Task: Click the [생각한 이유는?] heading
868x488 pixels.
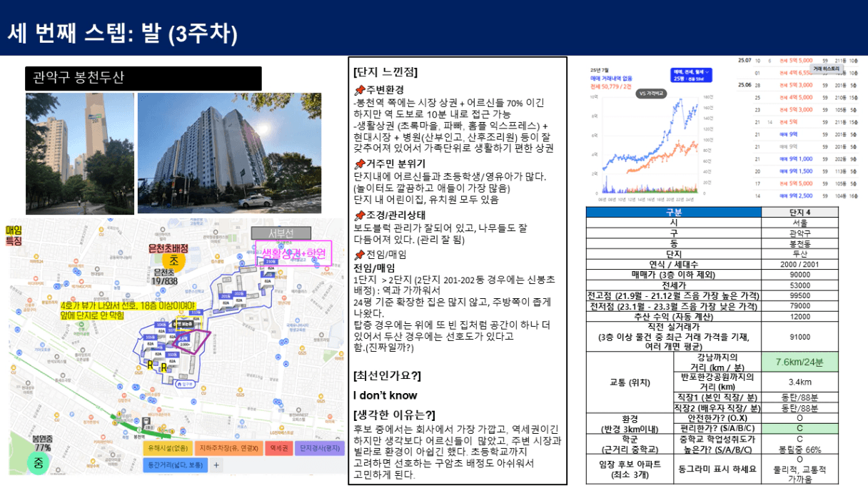Action: 394,415
